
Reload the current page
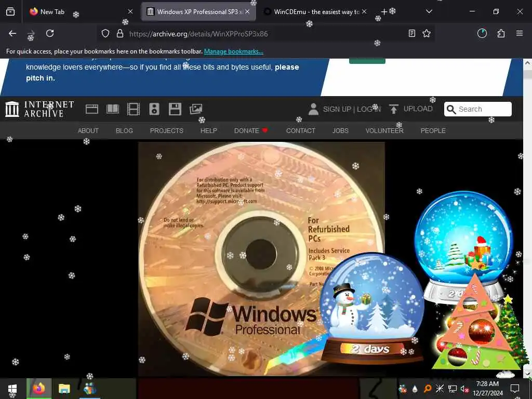click(x=50, y=33)
